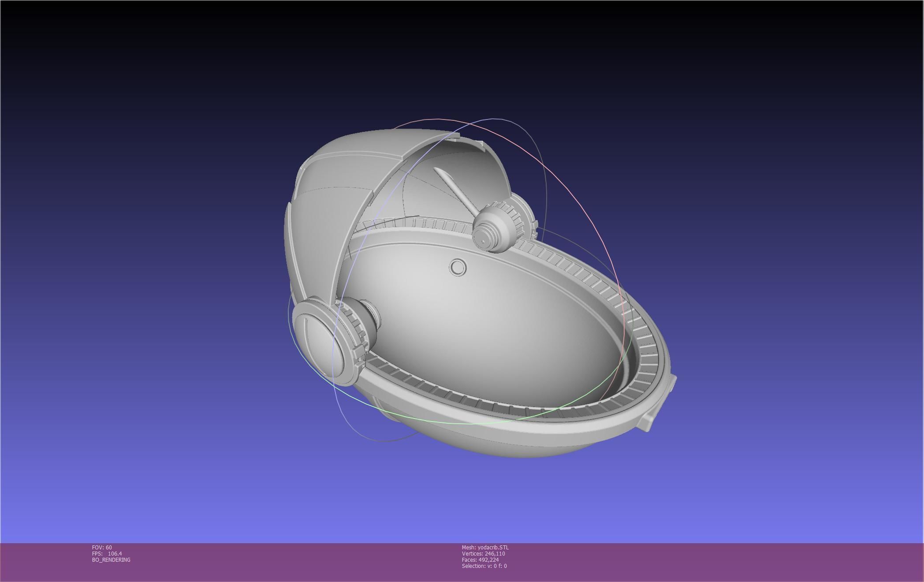Click the Vertices: 246,110 count
The width and height of the screenshot is (924, 582).
[483, 554]
